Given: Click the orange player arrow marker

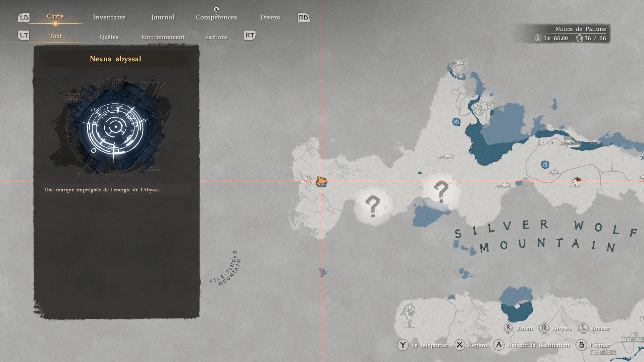Looking at the screenshot, I should click(321, 181).
